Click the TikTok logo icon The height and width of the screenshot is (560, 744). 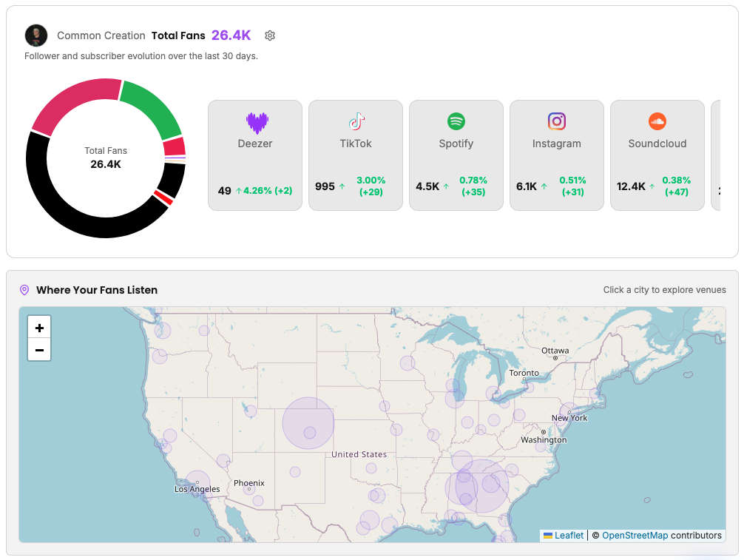point(356,121)
